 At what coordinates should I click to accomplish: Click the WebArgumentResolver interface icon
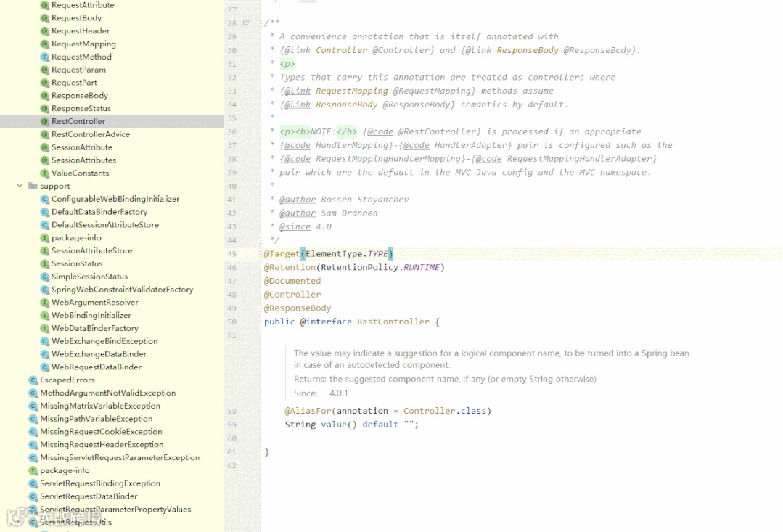pyautogui.click(x=44, y=303)
